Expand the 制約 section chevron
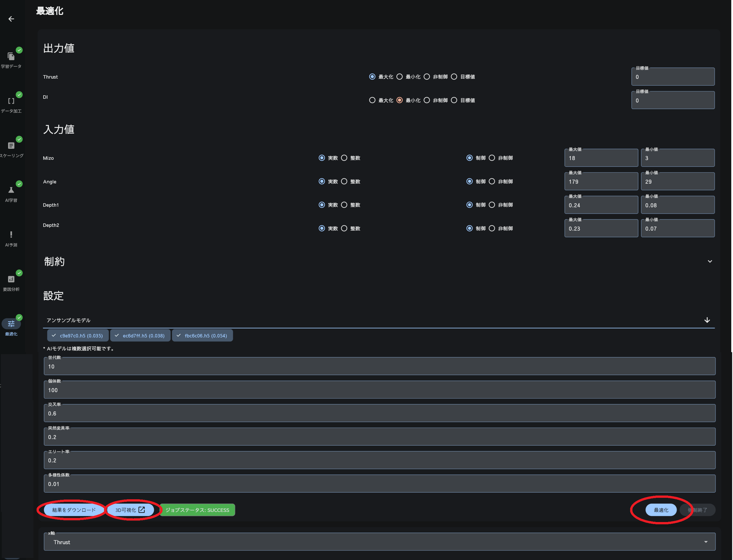 [710, 262]
